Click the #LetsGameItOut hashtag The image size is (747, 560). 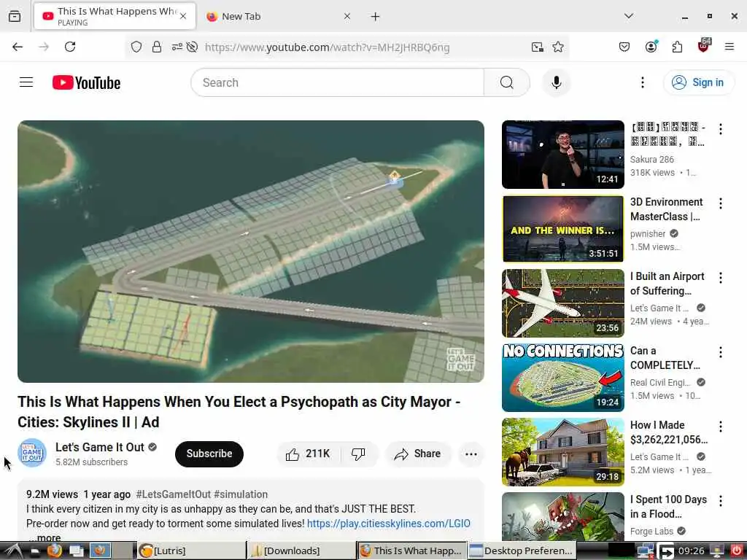tap(173, 494)
